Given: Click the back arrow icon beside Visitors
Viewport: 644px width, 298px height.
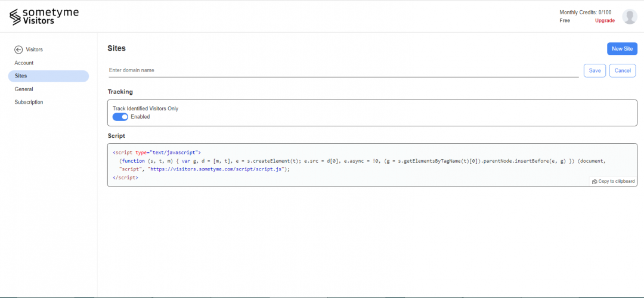Looking at the screenshot, I should (x=18, y=49).
